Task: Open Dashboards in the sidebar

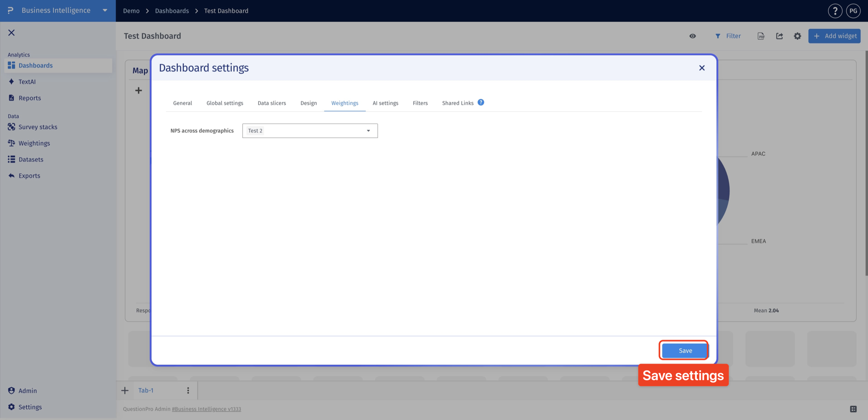Action: point(58,66)
